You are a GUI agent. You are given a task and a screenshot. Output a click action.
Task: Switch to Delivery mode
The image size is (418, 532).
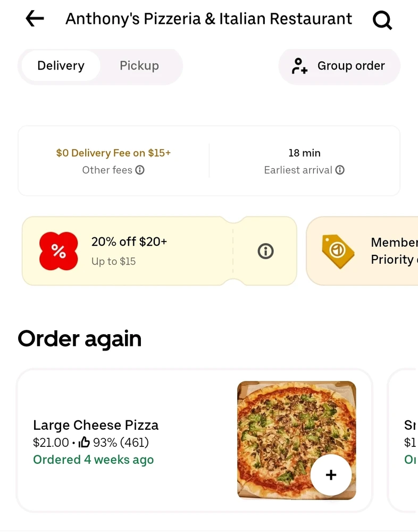(61, 66)
